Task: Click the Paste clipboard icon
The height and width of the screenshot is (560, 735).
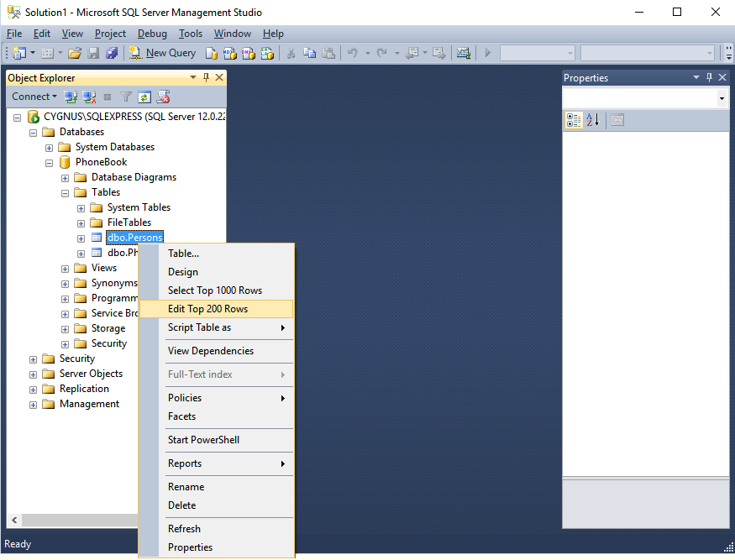Action: pyautogui.click(x=328, y=53)
